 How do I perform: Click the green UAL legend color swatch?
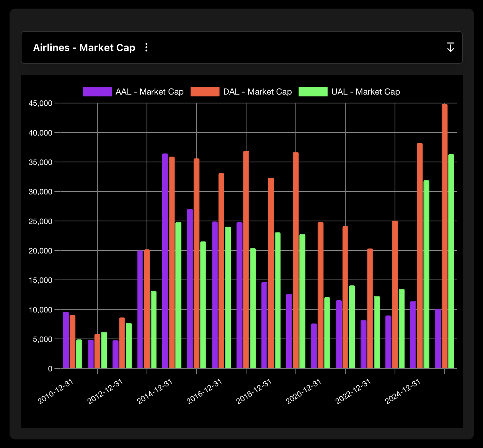point(313,92)
